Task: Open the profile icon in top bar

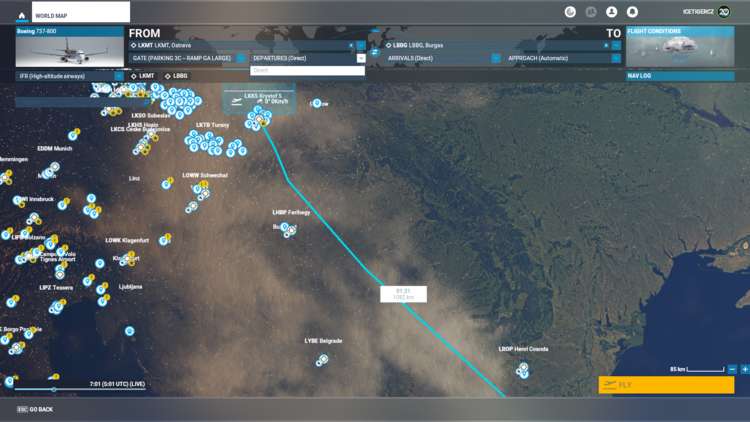Action: point(611,12)
